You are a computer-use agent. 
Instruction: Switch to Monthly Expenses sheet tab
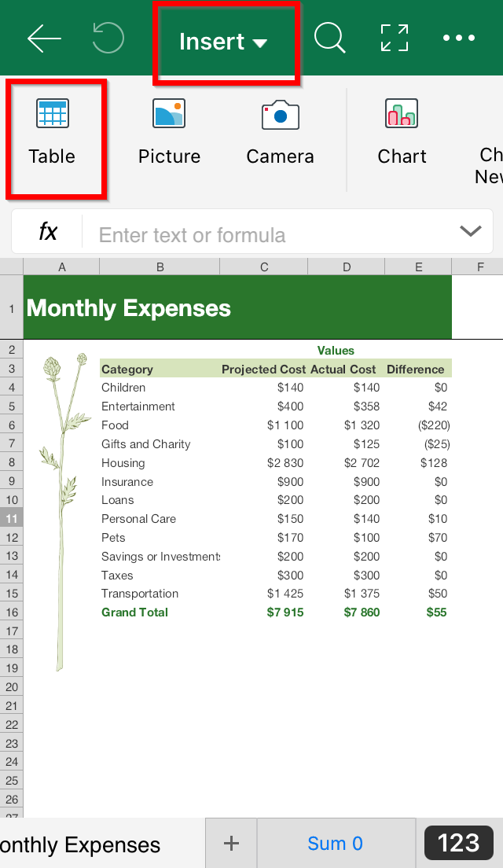pyautogui.click(x=86, y=844)
